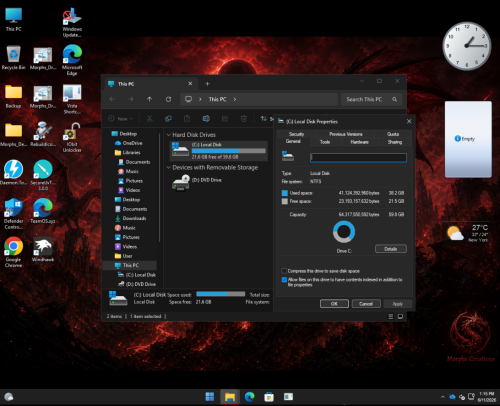Select the General tab
The image size is (500, 406).
(293, 141)
